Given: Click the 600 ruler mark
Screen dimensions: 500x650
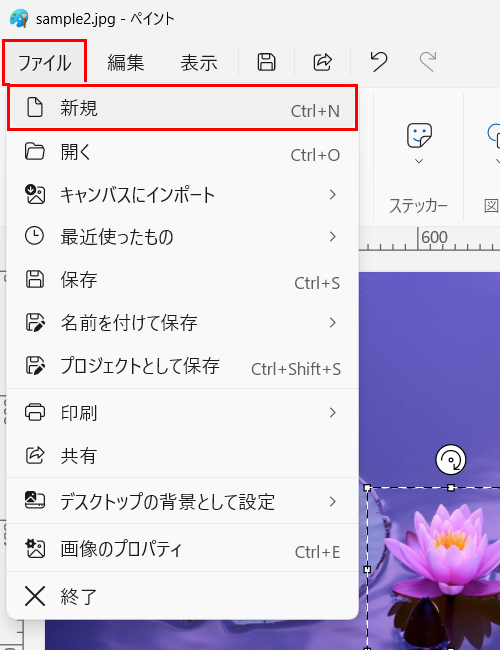Looking at the screenshot, I should 434,238.
